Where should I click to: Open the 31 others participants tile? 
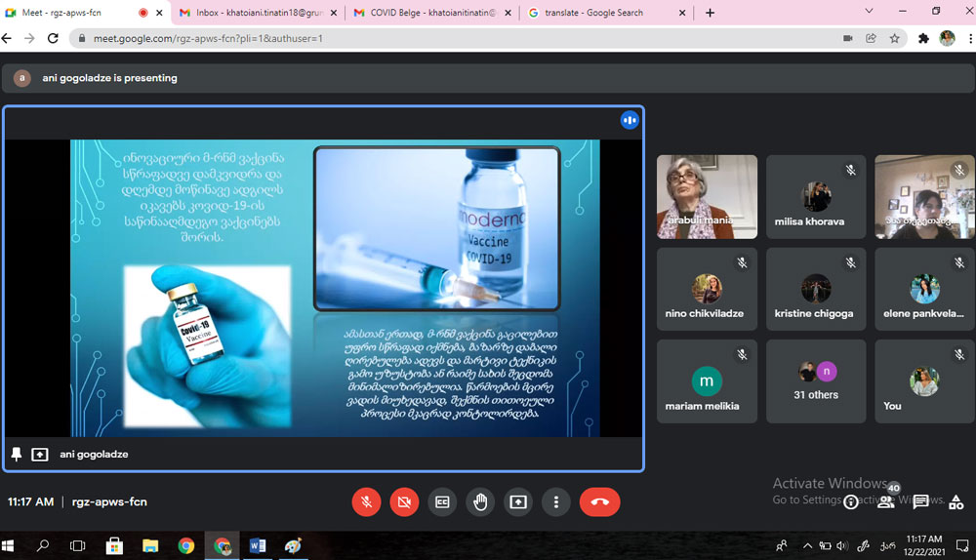[x=816, y=380]
